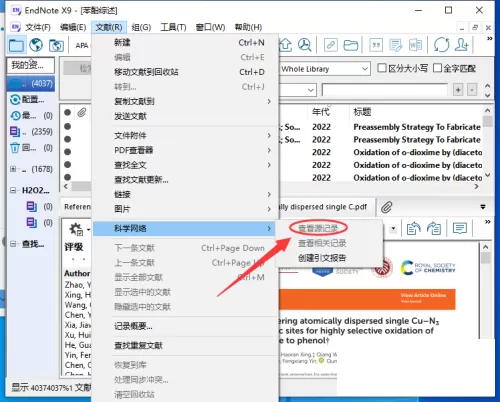The image size is (500, 402).
Task: Click the open PDF externally icon
Action: coord(434,229)
